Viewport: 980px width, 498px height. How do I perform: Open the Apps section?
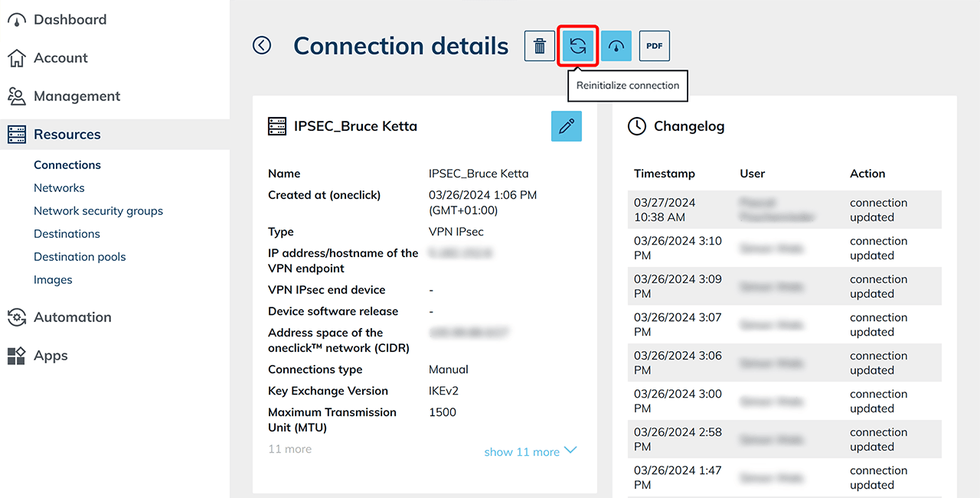coord(51,356)
